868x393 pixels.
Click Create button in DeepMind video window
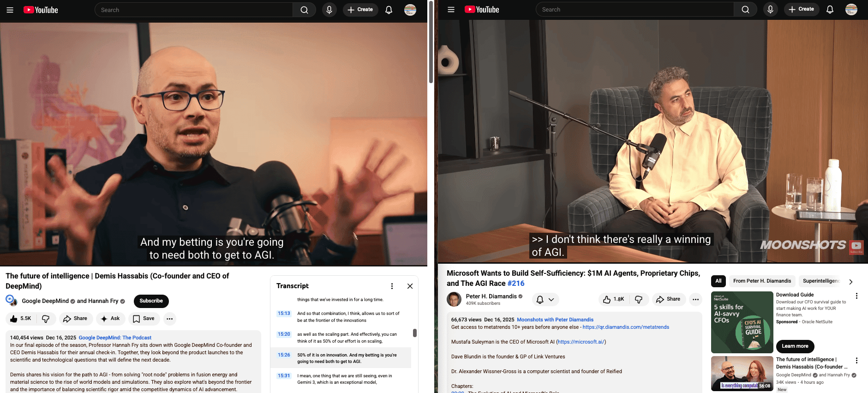[x=360, y=10]
